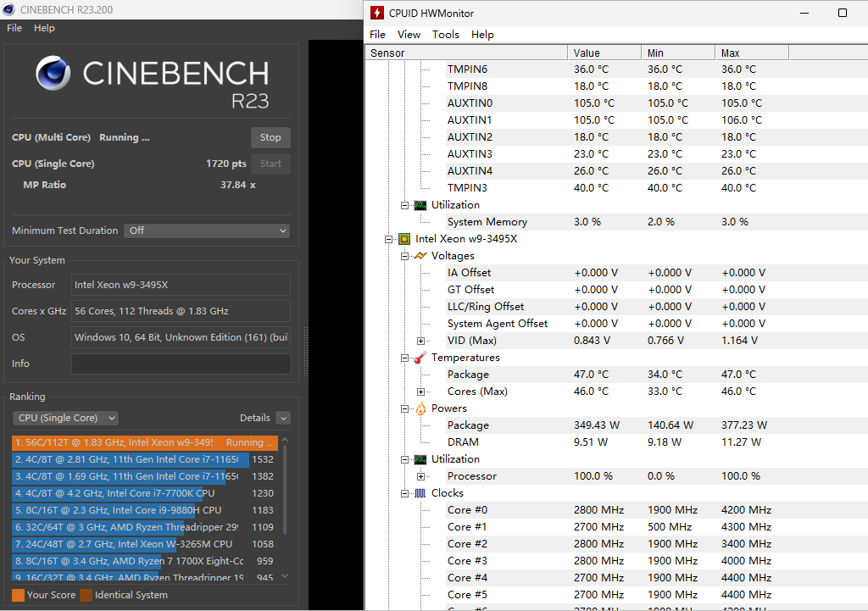868x611 pixels.
Task: Collapse the Clocks section
Action: (404, 494)
